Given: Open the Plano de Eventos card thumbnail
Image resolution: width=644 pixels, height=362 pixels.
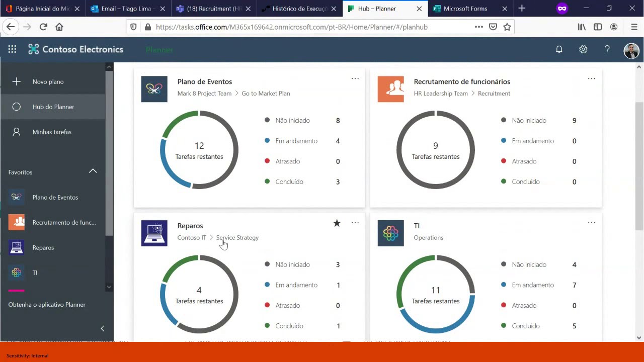Looking at the screenshot, I should point(154,89).
